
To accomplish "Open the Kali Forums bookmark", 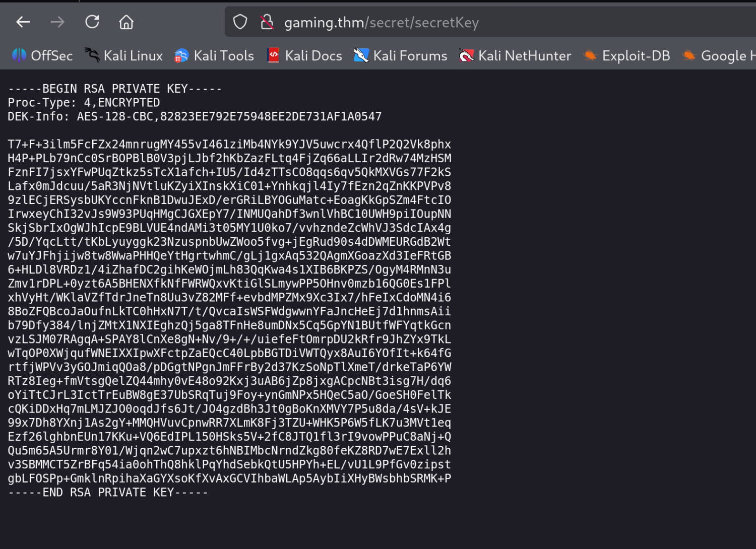I will coord(401,55).
